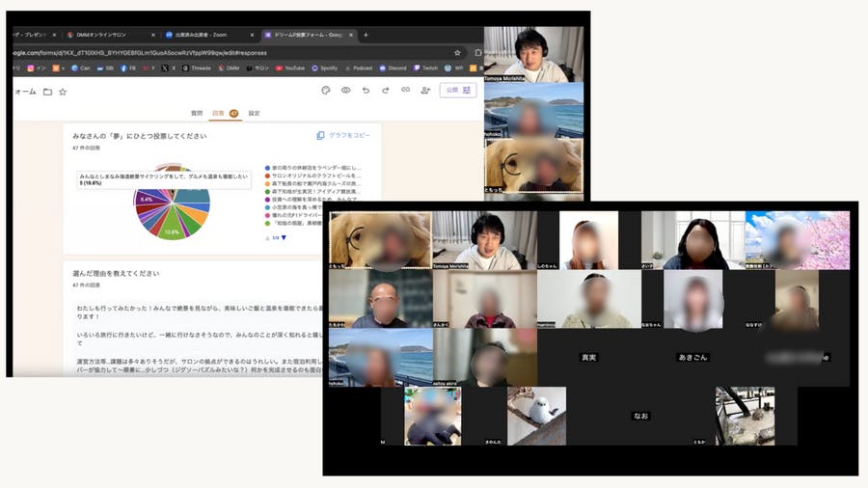Open the Can bookmark
868x488 pixels.
point(80,68)
